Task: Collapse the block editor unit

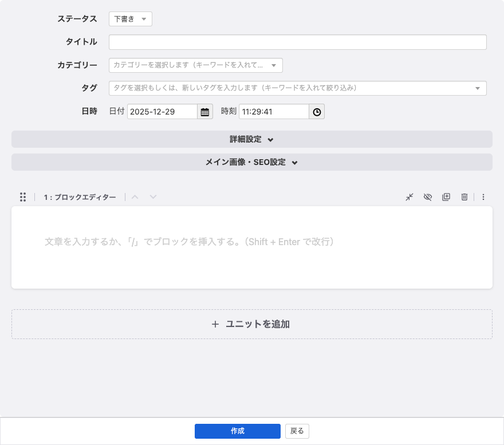Action: pos(409,197)
